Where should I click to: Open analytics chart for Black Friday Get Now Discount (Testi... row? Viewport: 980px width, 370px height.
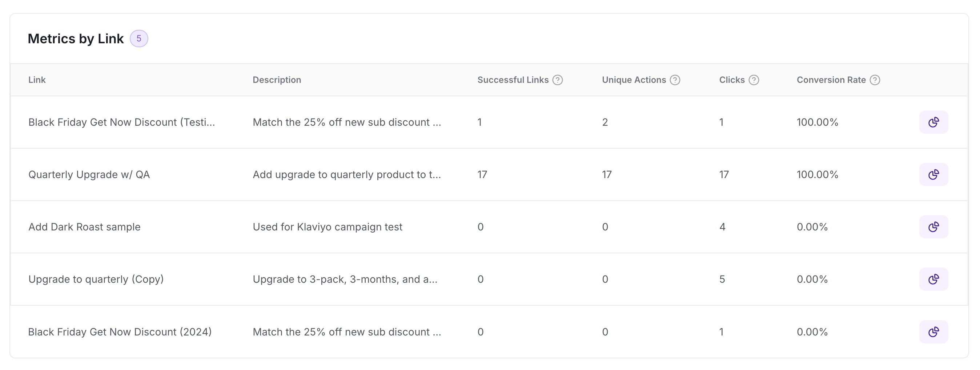(x=933, y=122)
